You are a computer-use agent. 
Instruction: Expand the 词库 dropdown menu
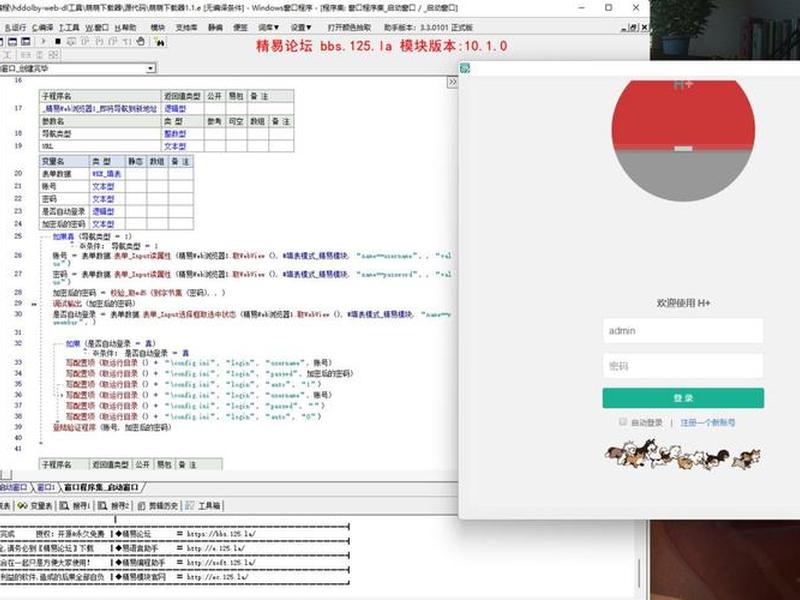point(268,27)
